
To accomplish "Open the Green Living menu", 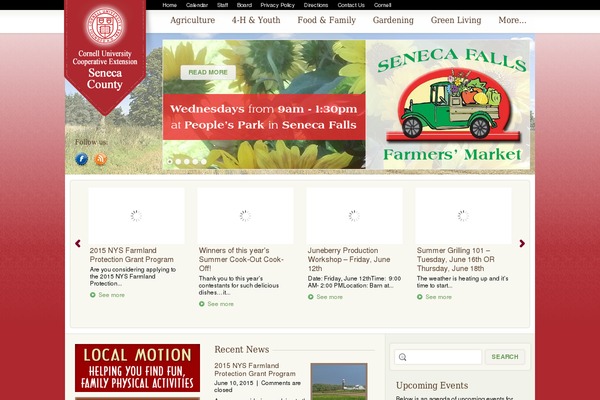I will 456,20.
